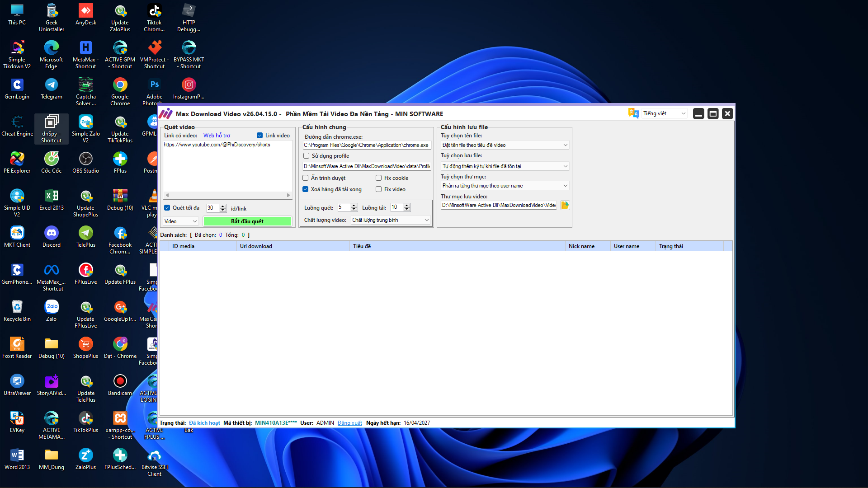This screenshot has height=488, width=868.
Task: Open dnSpy shortcut on desktop
Action: click(x=52, y=129)
